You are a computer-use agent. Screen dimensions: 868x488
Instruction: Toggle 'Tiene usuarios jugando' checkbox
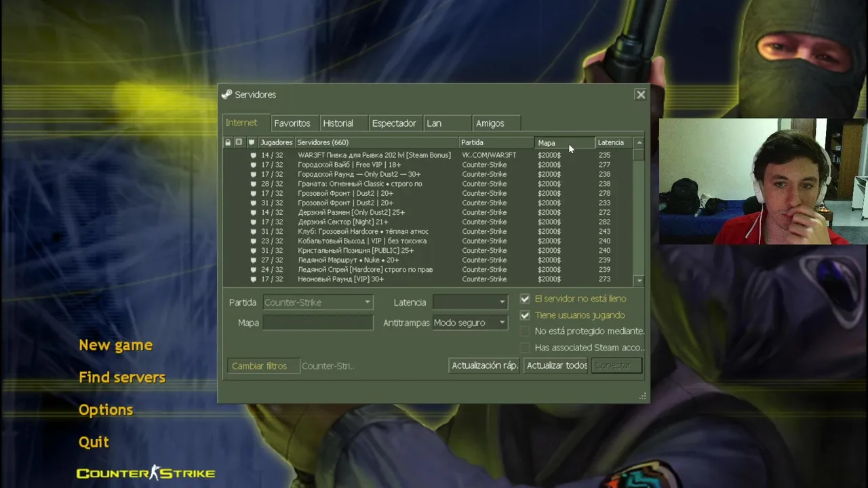pyautogui.click(x=525, y=315)
